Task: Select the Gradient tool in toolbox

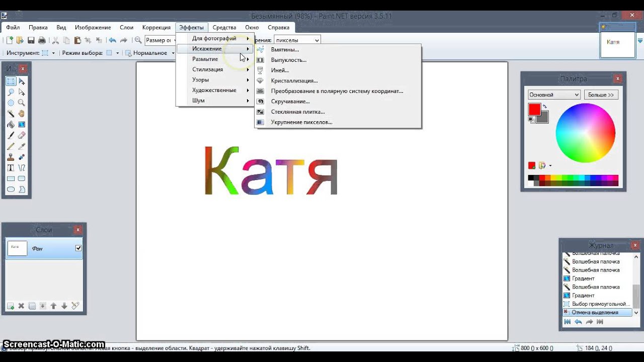Action: (22, 125)
